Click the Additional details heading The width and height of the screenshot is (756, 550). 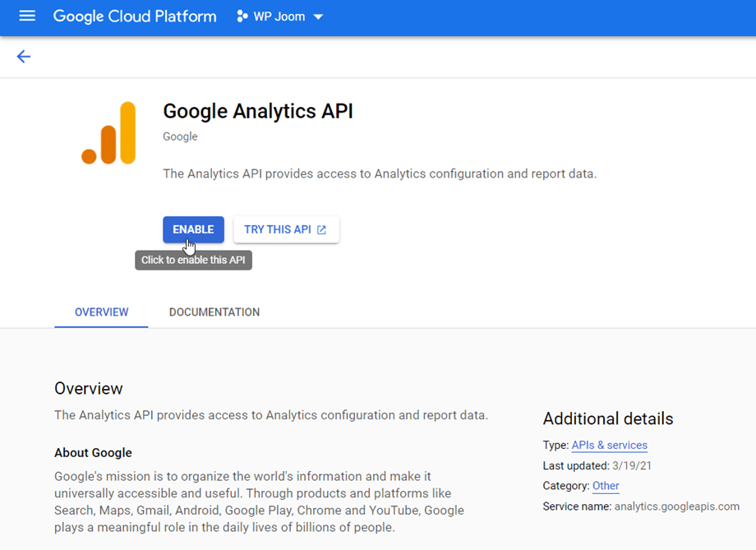pos(608,418)
